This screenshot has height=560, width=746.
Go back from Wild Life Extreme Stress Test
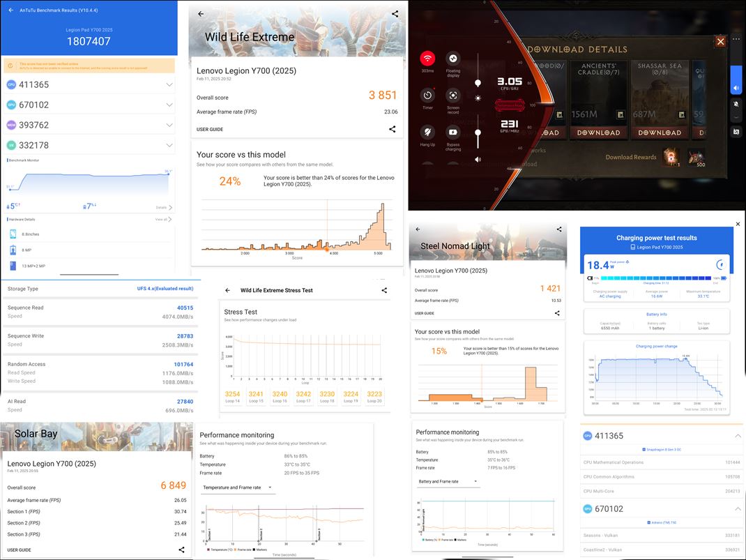pos(227,290)
